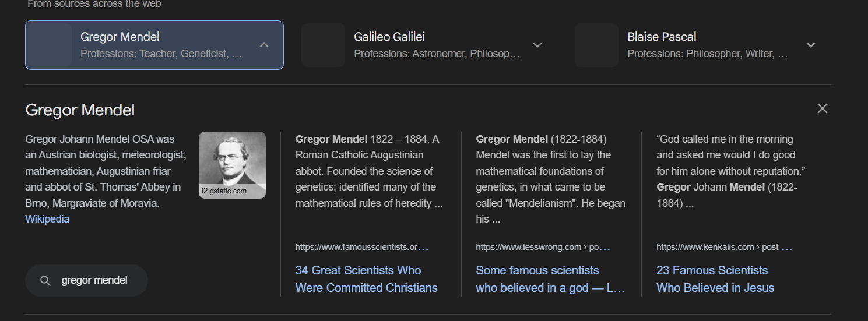Click the search magnifier icon beside gregor mendel

pos(45,281)
